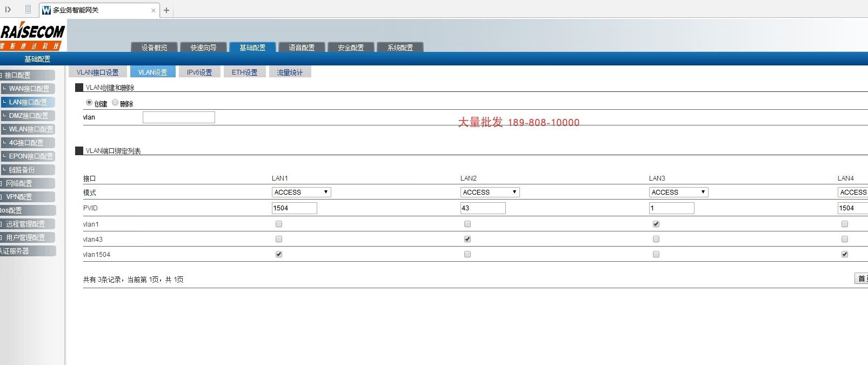Screen dimensions: 868x365
Task: Open the 流量统计 sub-tab
Action: (x=290, y=72)
